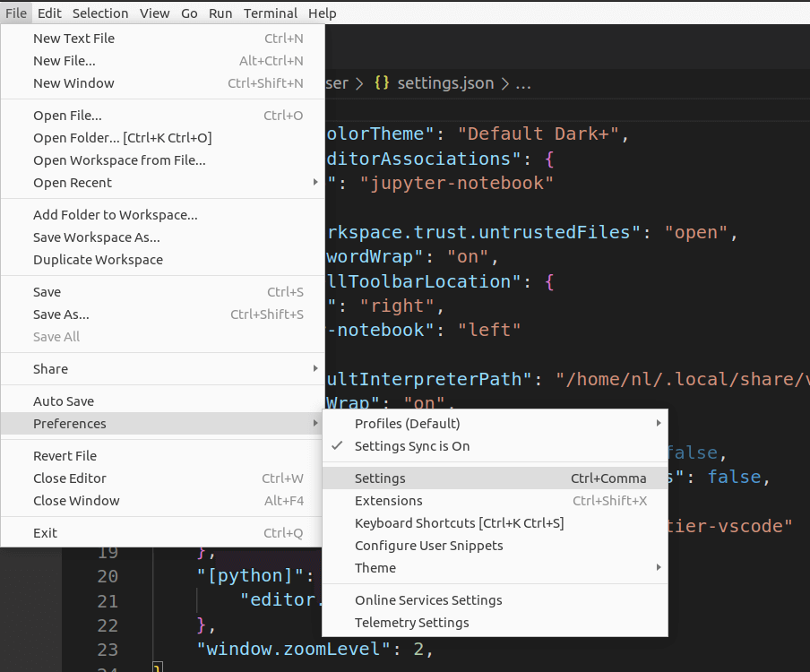Open the Terminal menu
Viewport: 810px width, 672px height.
271,13
